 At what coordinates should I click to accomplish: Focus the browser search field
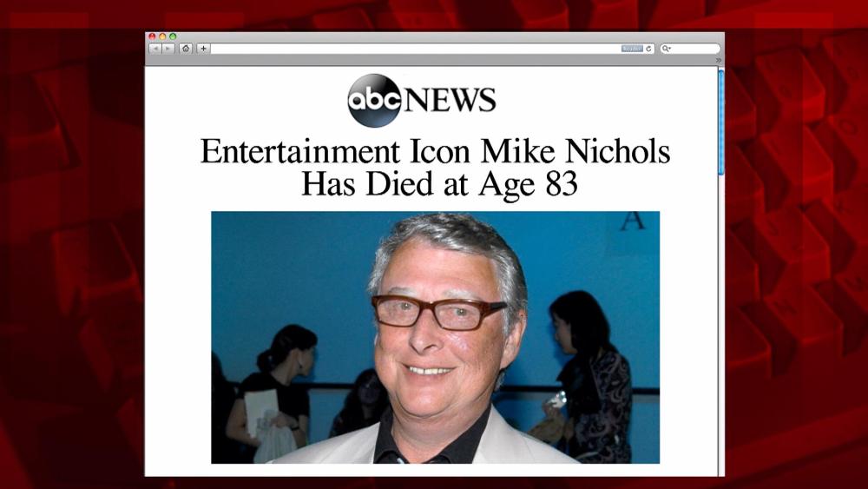691,49
